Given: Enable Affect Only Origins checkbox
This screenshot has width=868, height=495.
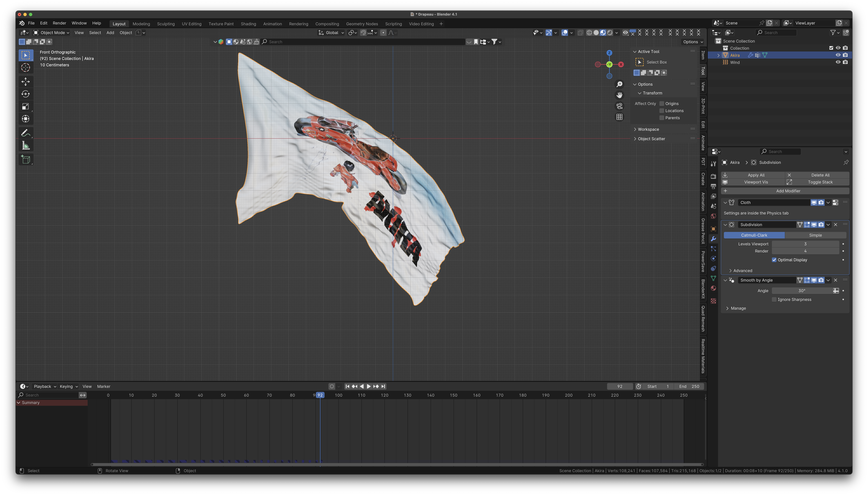Looking at the screenshot, I should (x=662, y=104).
